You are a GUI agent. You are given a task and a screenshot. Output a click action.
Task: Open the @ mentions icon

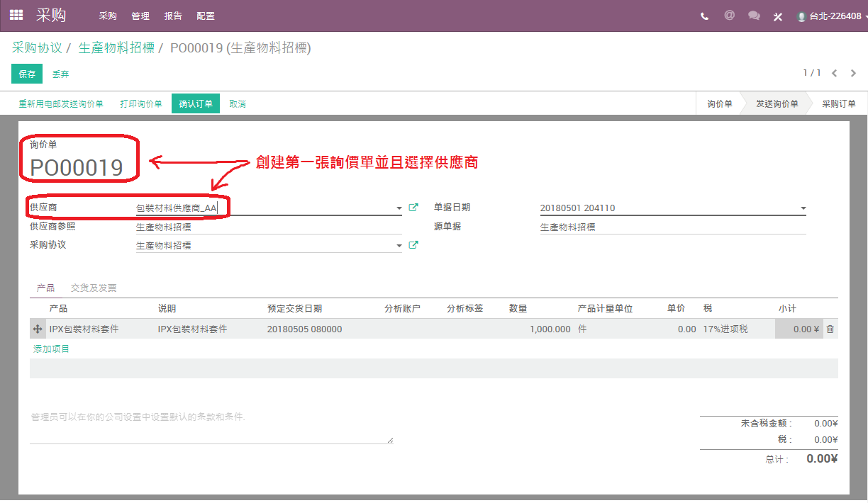click(729, 15)
